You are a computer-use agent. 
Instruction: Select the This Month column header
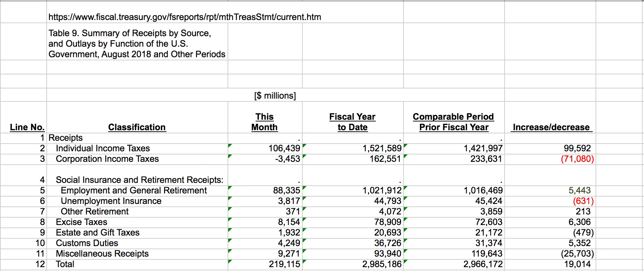264,122
